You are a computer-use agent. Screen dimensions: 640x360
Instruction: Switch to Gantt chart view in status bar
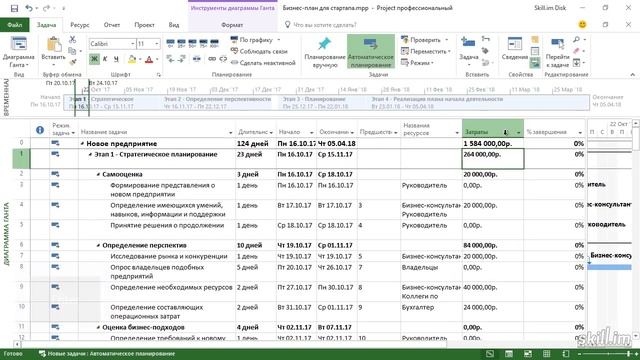(x=490, y=354)
